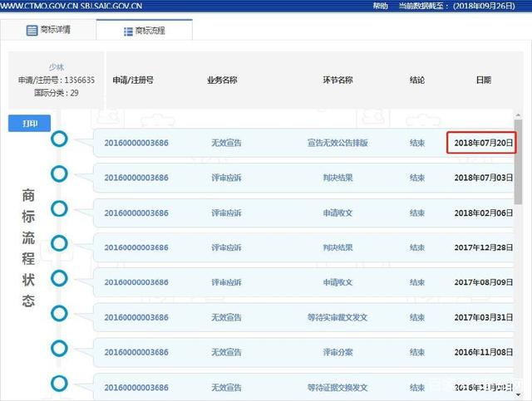Click the 等待实审裁文发文 stage name
Viewport: 532px width, 401px height.
pyautogui.click(x=337, y=317)
